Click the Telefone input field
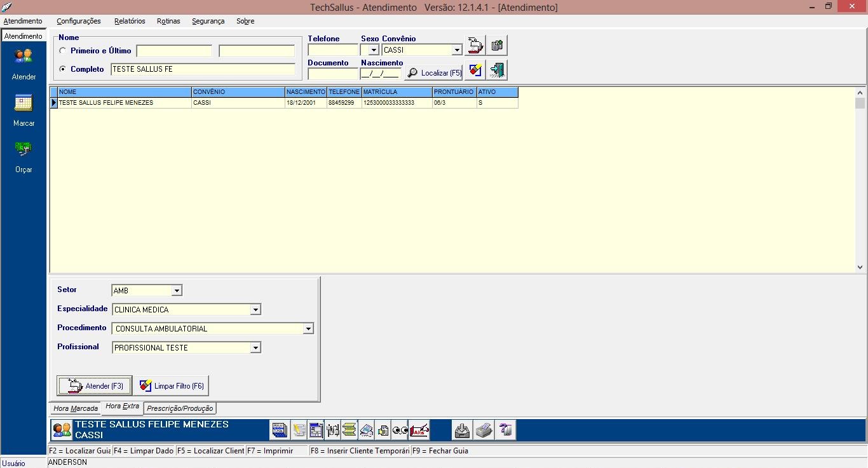Image resolution: width=868 pixels, height=468 pixels. click(x=333, y=50)
